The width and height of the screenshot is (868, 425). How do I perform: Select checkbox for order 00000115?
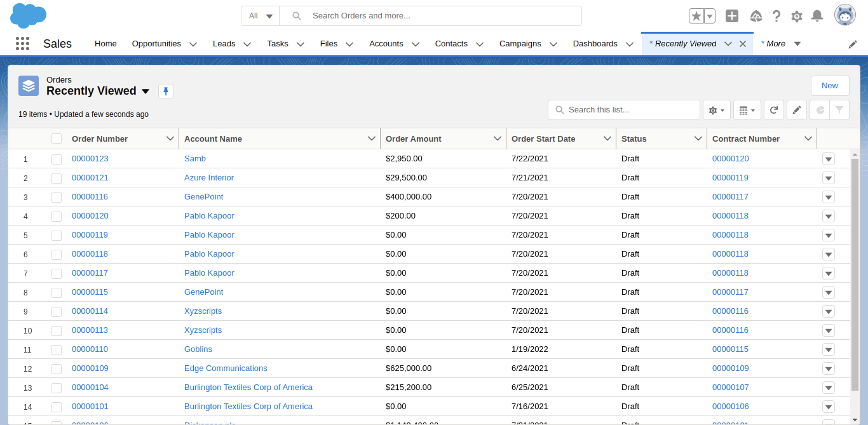coord(57,292)
